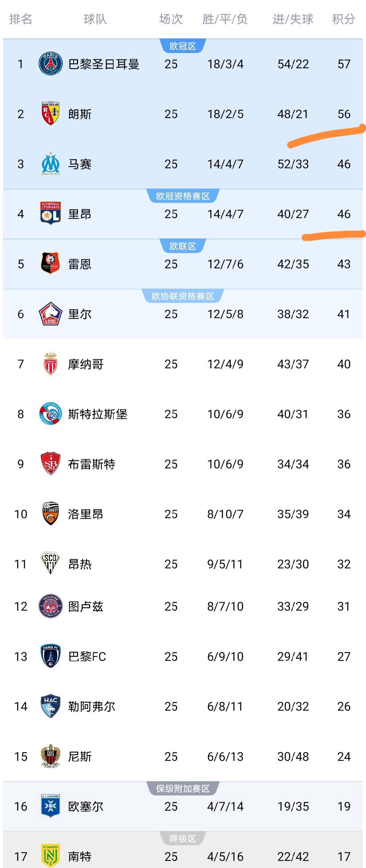Screen dimensions: 366x868
Task: Tap the 欧协联资格赛区 zone label
Action: click(x=183, y=296)
